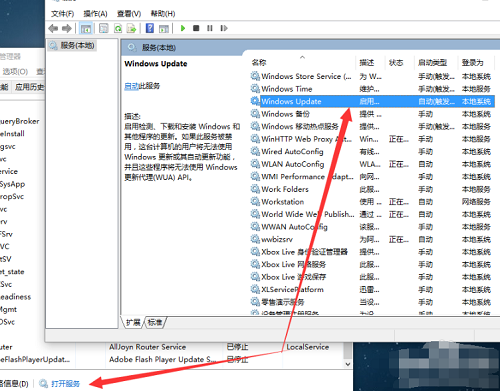Click LocalService cell in Task Manager list

click(x=308, y=347)
